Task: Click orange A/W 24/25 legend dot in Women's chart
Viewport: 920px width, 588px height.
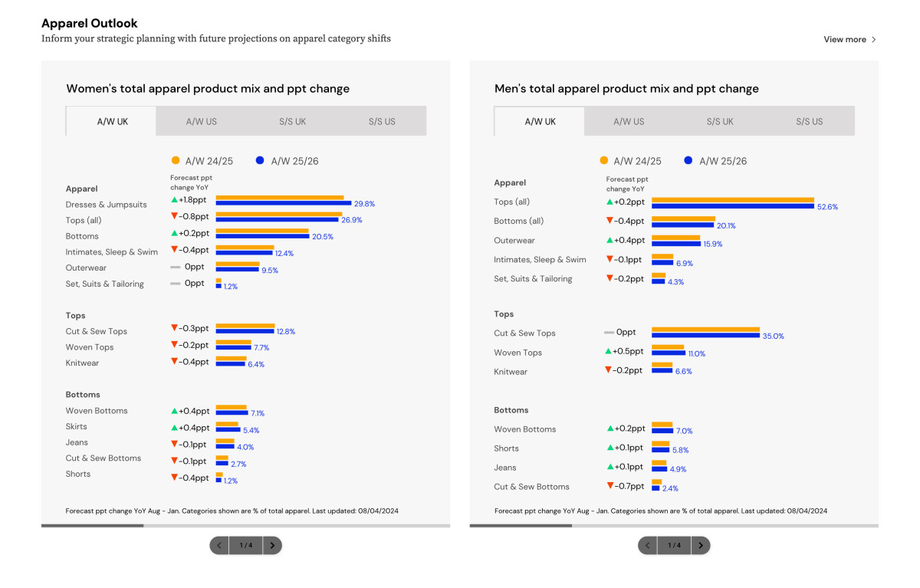Action: [176, 160]
